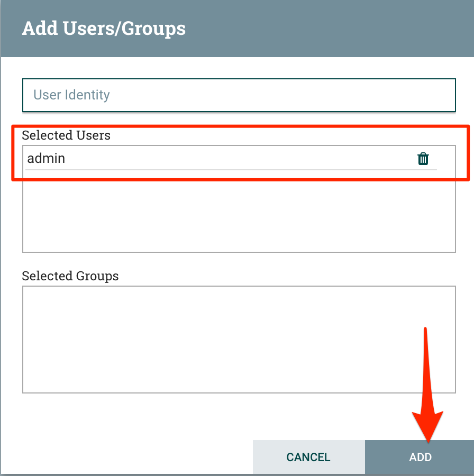Click the dialog header bar right of title
This screenshot has height=476, width=474.
click(328, 28)
